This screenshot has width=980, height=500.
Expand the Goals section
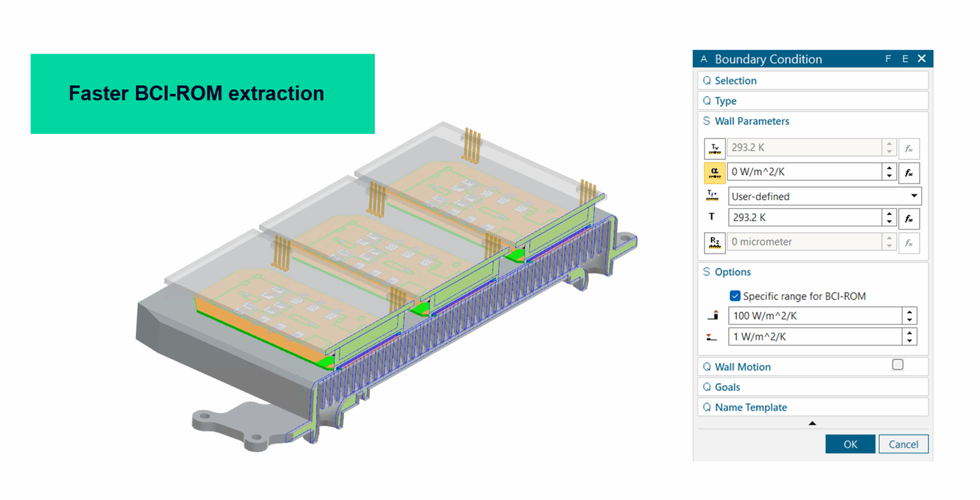tap(727, 387)
